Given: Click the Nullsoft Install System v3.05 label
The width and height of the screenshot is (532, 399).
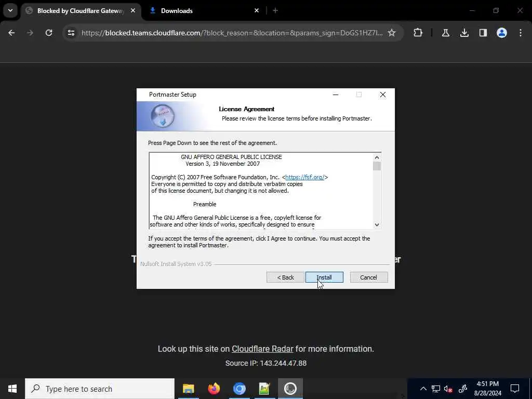Looking at the screenshot, I should coord(176,264).
